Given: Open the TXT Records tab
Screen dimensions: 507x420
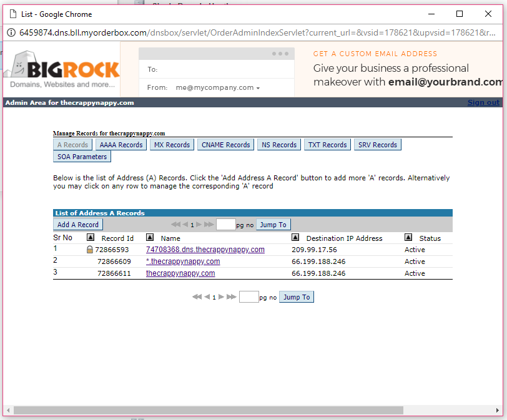Looking at the screenshot, I should click(327, 145).
